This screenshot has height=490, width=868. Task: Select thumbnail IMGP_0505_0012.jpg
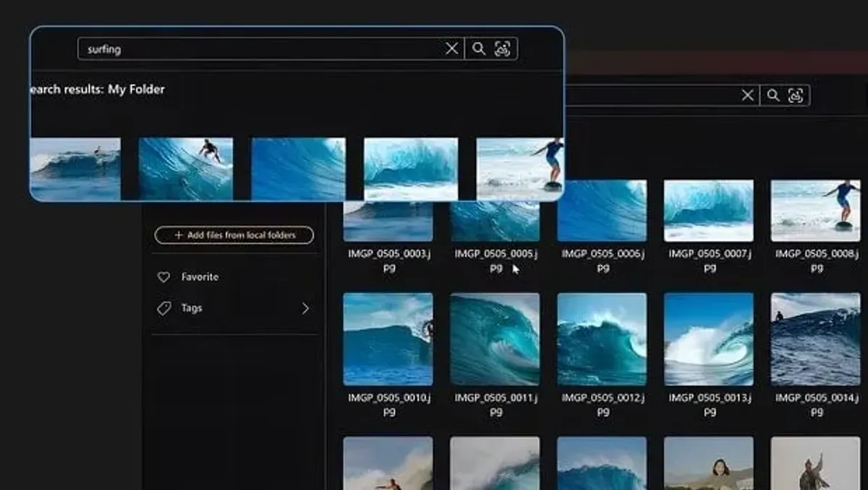point(602,339)
